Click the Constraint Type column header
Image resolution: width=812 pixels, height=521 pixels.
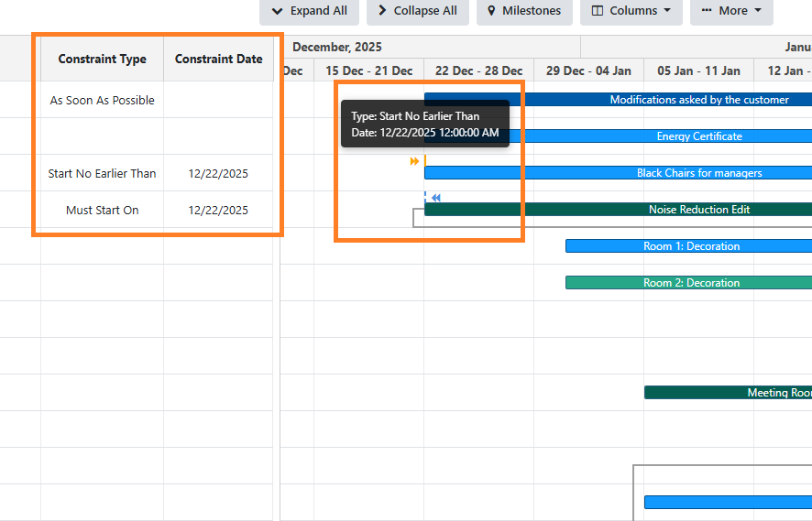point(102,59)
